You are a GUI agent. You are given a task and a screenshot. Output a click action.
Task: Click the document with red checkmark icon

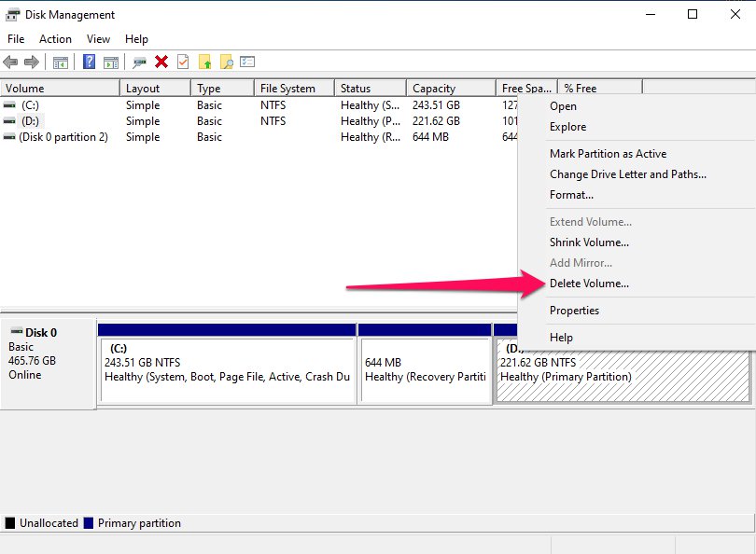click(181, 62)
